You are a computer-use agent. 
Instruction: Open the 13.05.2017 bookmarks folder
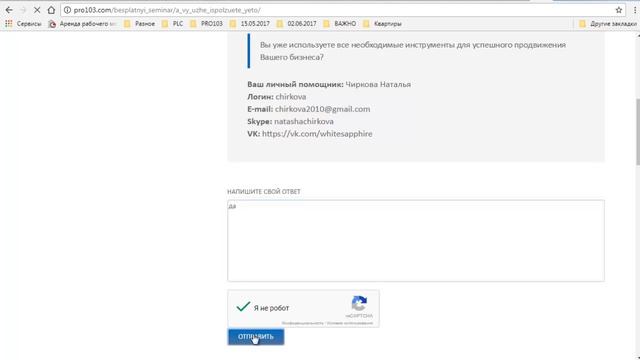[249, 24]
